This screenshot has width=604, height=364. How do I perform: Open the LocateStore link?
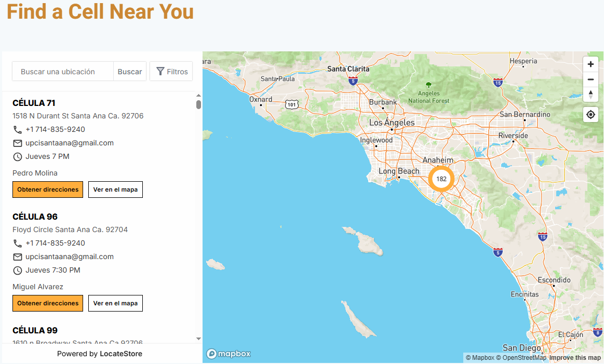121,354
